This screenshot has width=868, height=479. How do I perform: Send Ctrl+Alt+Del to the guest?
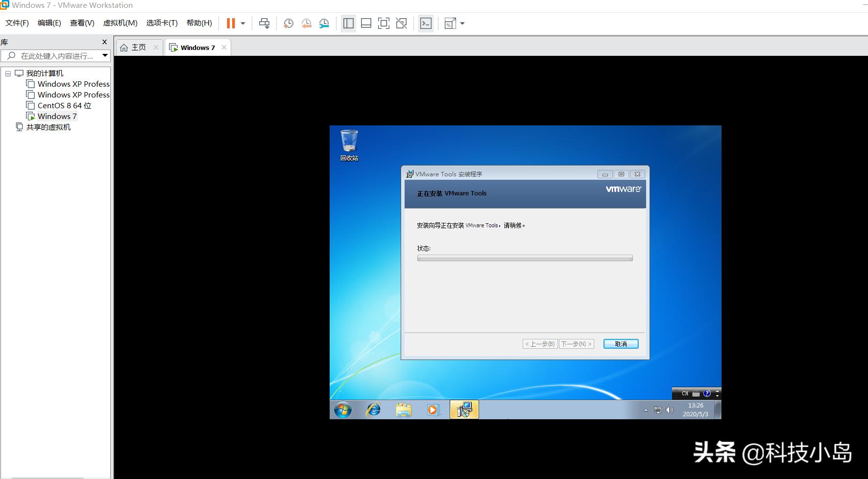click(x=265, y=23)
